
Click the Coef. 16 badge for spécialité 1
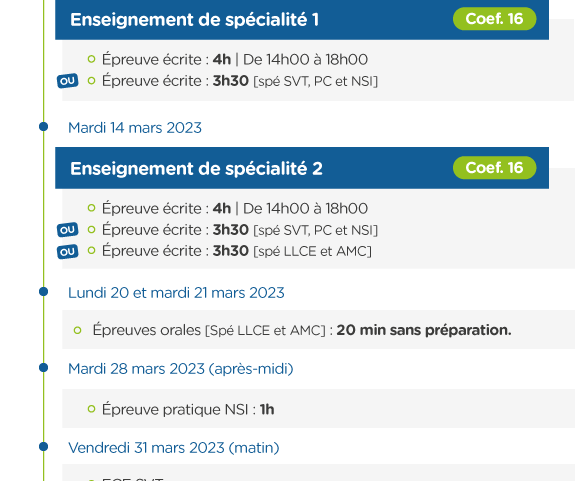click(x=494, y=19)
